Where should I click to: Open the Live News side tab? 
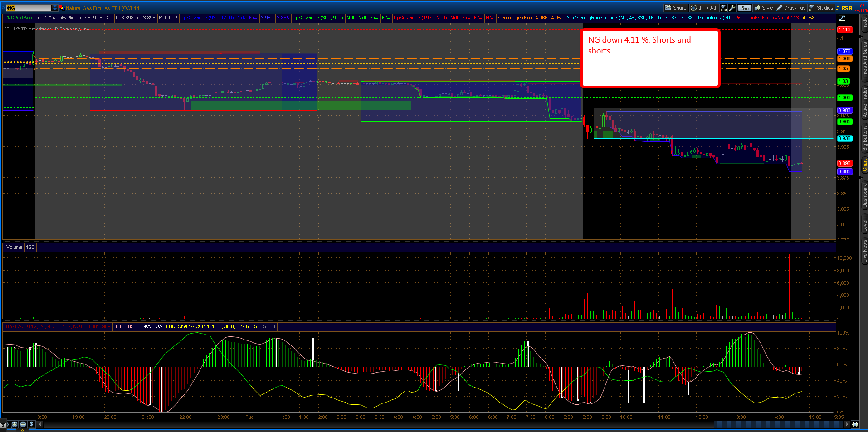click(864, 251)
